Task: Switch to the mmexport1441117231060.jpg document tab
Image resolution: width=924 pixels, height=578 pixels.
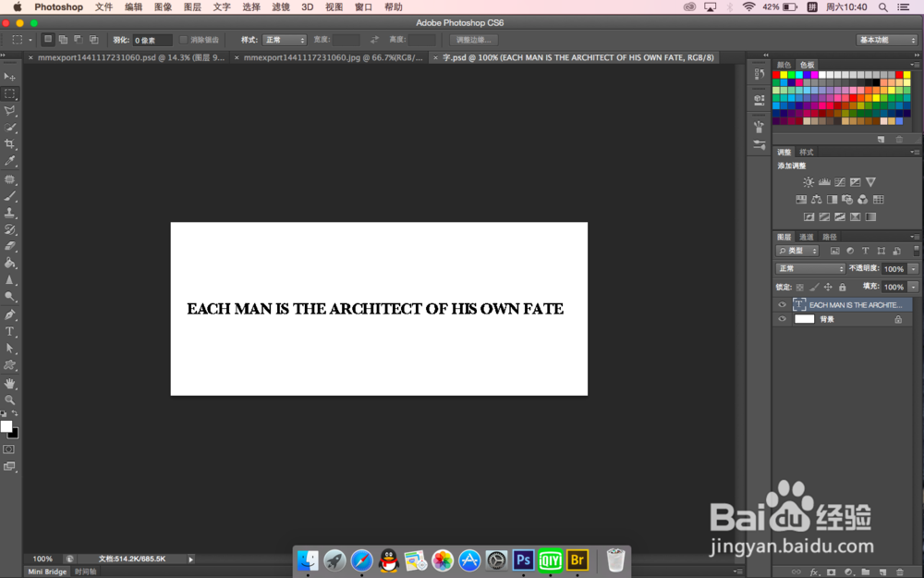Action: tap(333, 57)
